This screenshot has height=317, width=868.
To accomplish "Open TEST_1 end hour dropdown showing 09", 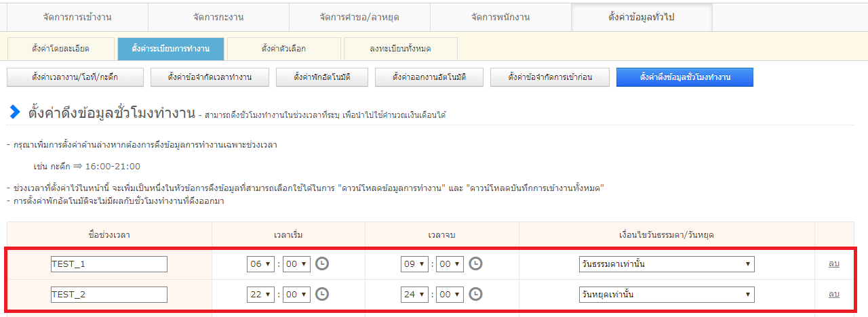I will tap(414, 264).
